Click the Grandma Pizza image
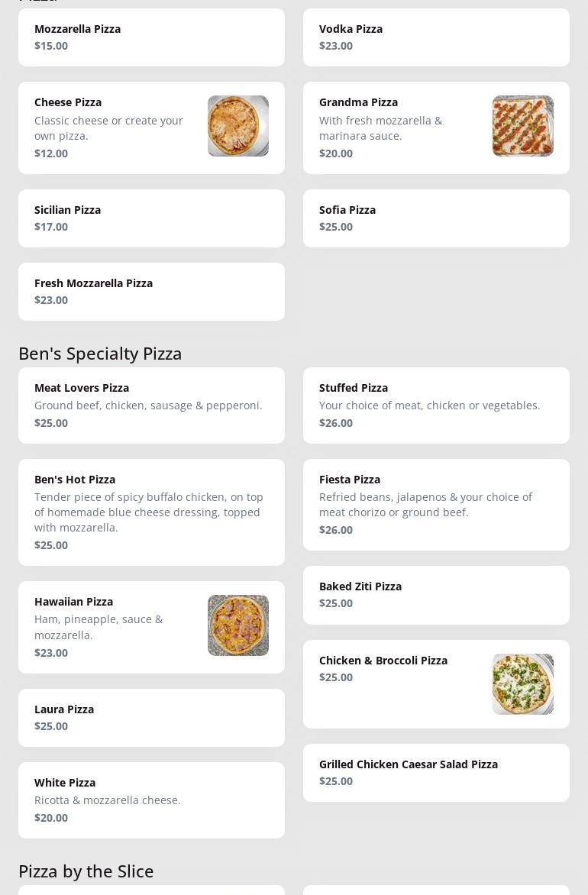This screenshot has width=588, height=895. pyautogui.click(x=522, y=126)
